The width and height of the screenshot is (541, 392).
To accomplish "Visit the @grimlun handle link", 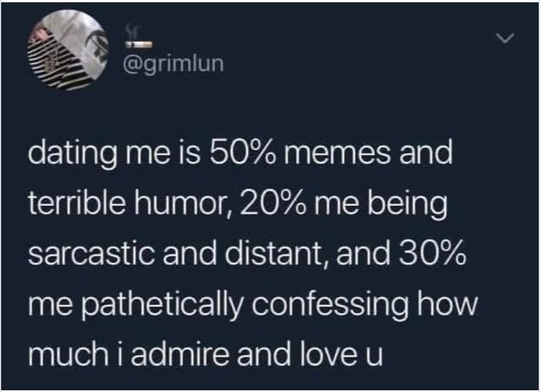I will pyautogui.click(x=173, y=64).
